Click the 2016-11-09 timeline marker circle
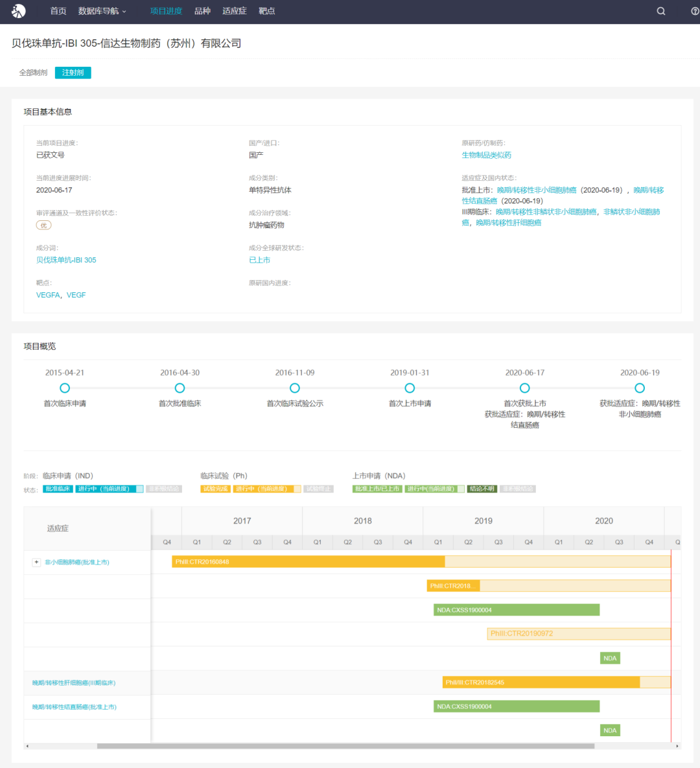The image size is (700, 768). tap(294, 388)
